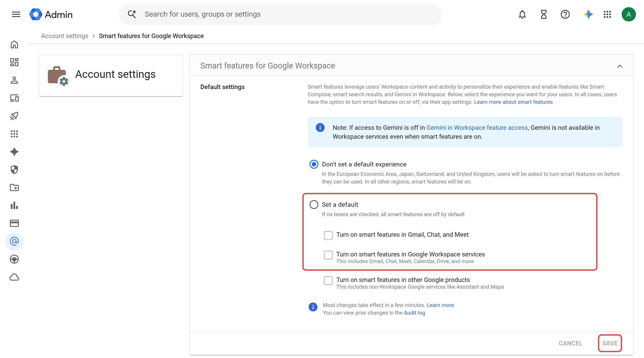Click the Account settings card title
Viewport: 644px width, 358px height.
tap(115, 74)
